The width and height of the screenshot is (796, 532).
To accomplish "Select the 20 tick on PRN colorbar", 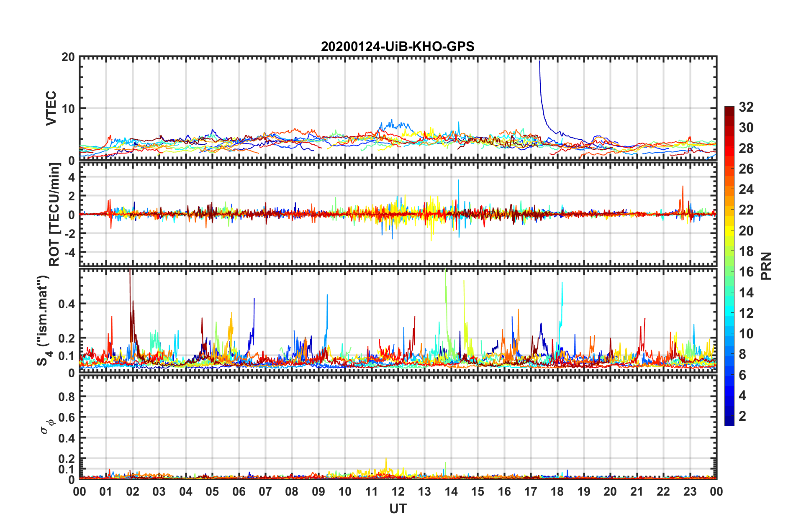I will pos(746,231).
